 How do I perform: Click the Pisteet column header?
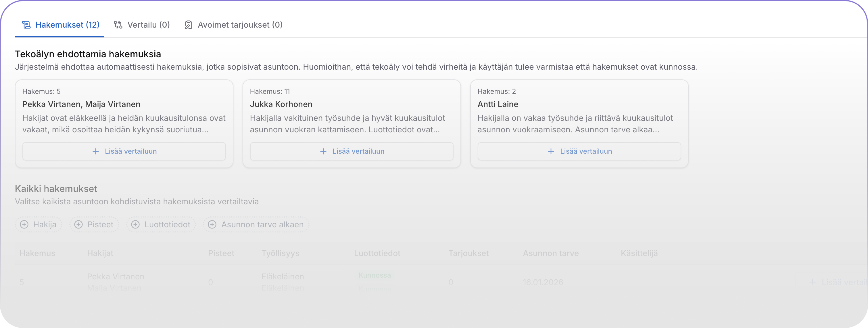(221, 253)
